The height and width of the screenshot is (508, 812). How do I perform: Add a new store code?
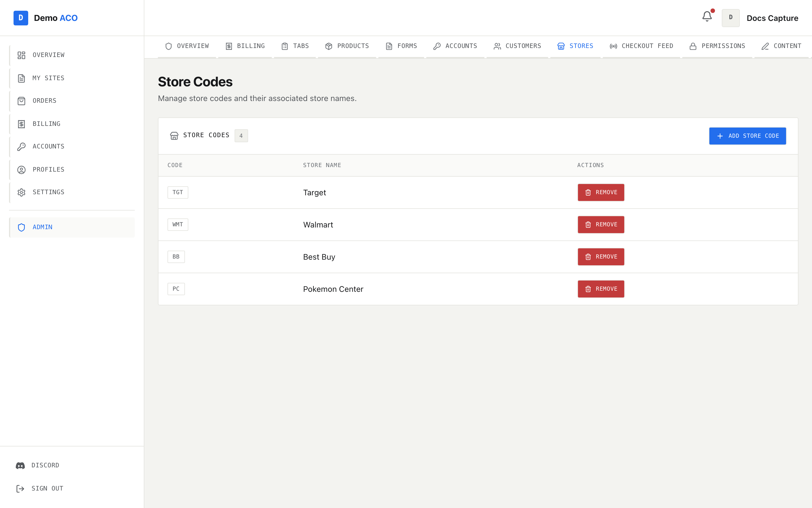[x=747, y=136]
